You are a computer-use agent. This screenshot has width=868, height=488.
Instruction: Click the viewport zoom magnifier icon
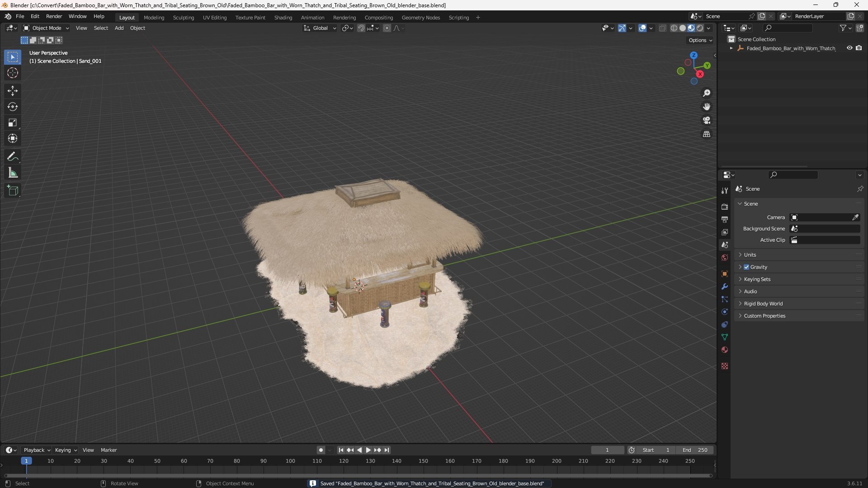[x=707, y=93]
